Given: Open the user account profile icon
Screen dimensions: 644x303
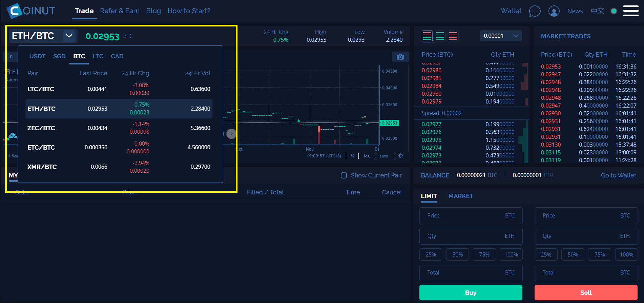Looking at the screenshot, I should tap(554, 11).
